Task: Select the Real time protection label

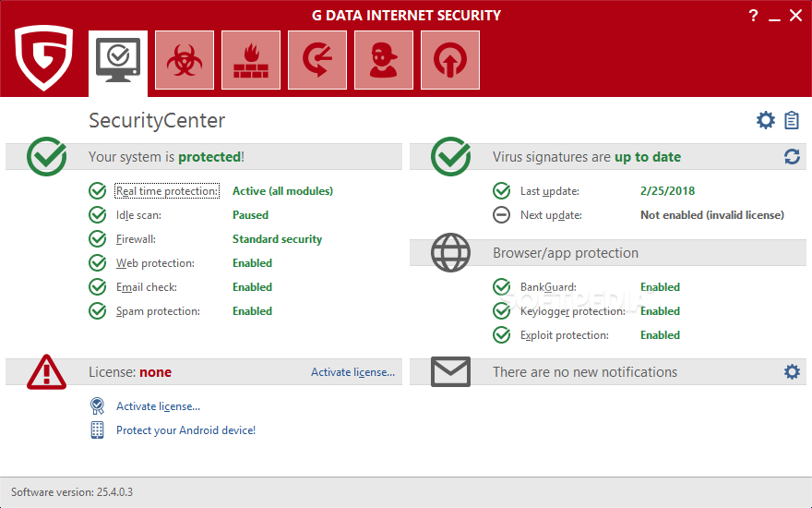Action: pyautogui.click(x=167, y=191)
